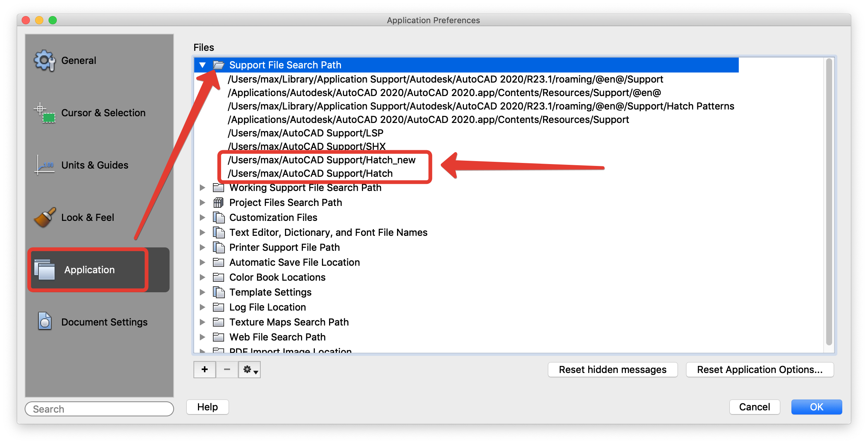This screenshot has width=868, height=444.
Task: Click the Printer Support File Path page icon
Action: click(218, 247)
